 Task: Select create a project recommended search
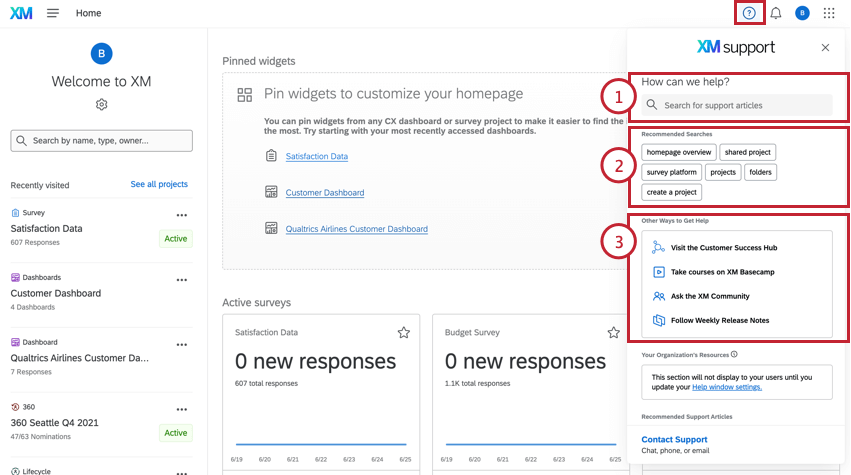tap(671, 192)
